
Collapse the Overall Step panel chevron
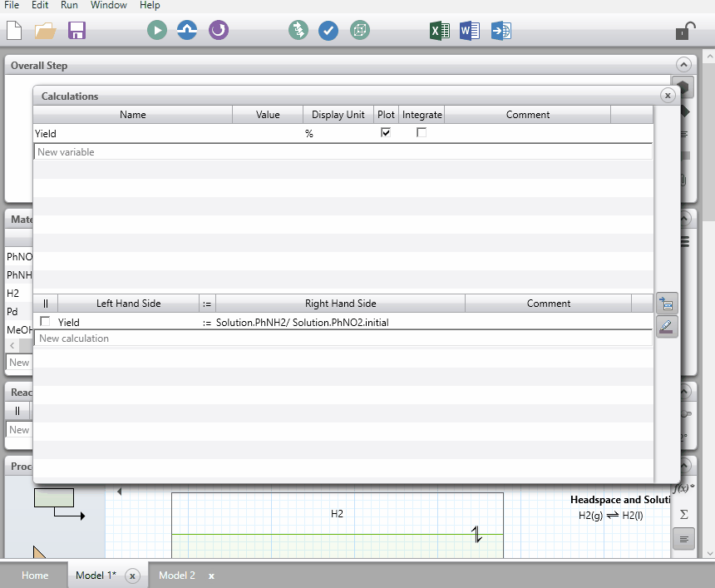pos(683,65)
